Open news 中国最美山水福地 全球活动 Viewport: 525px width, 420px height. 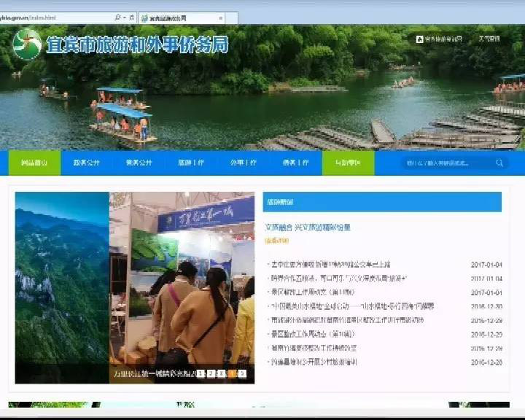352,306
